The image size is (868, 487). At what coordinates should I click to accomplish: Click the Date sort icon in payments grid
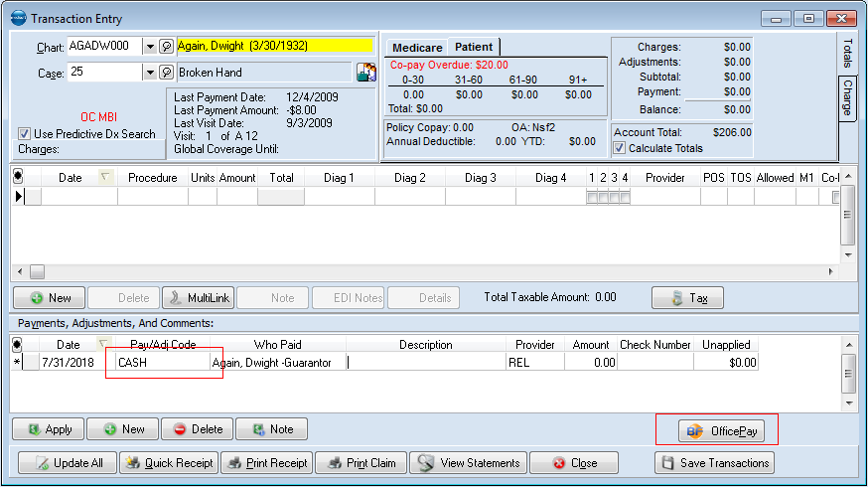(x=103, y=344)
